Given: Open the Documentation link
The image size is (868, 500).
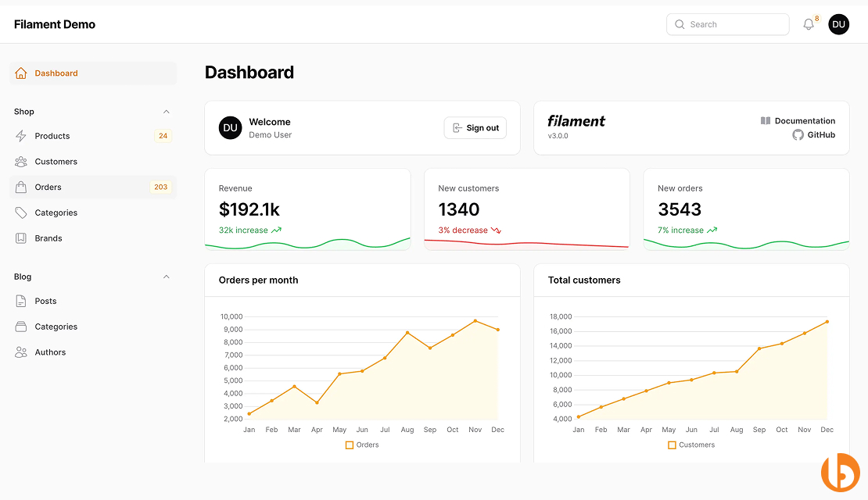Looking at the screenshot, I should (x=798, y=120).
